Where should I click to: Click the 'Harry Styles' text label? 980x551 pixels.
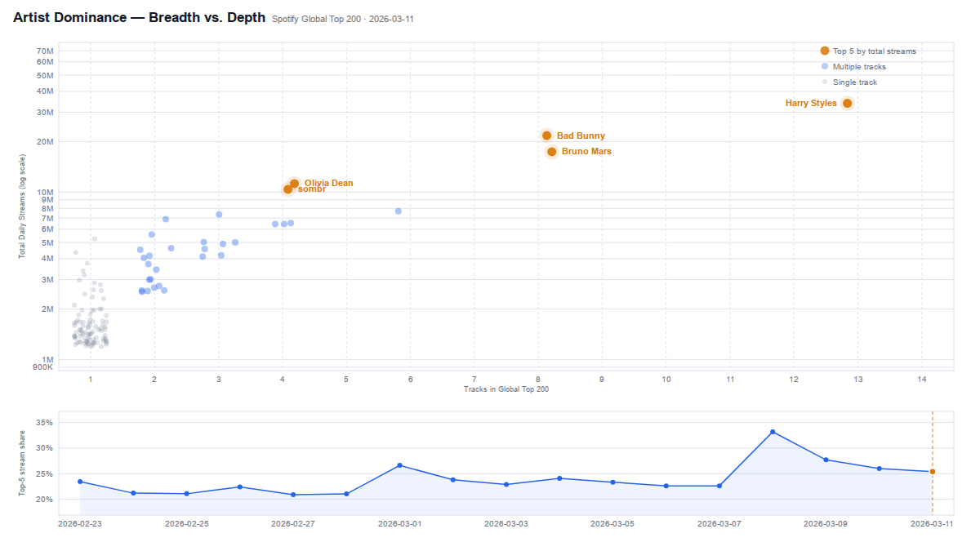(x=810, y=104)
